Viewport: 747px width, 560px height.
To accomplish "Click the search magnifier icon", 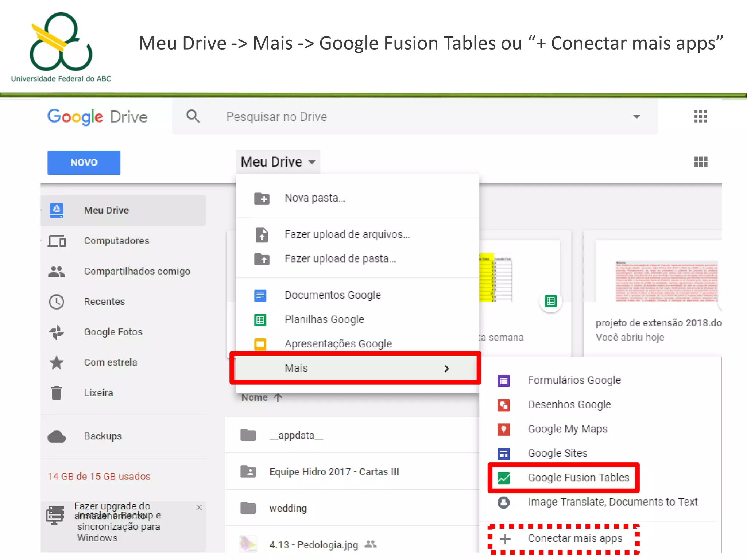I will point(193,116).
